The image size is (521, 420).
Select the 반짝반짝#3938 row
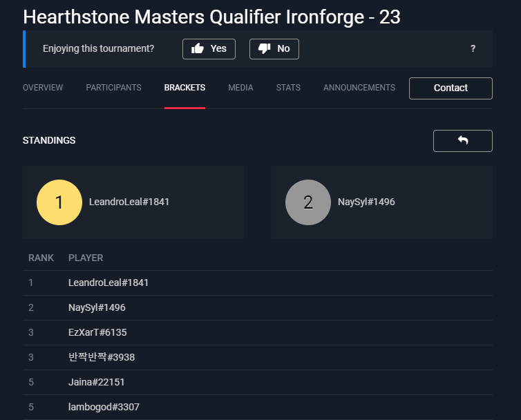(x=258, y=358)
